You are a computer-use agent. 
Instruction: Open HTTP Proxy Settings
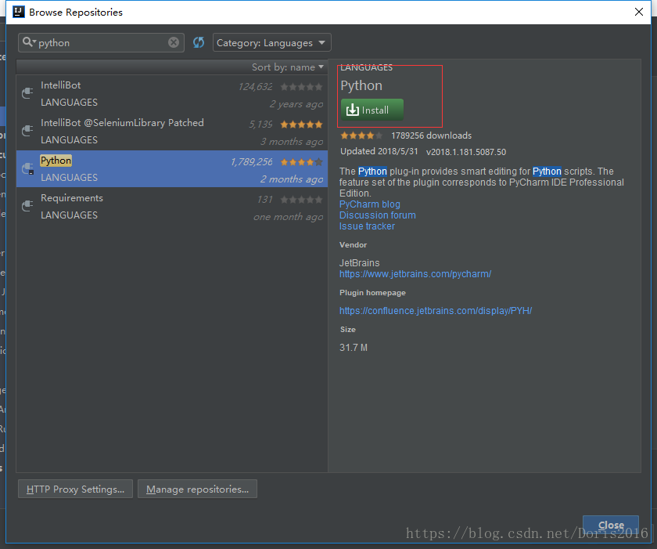75,489
